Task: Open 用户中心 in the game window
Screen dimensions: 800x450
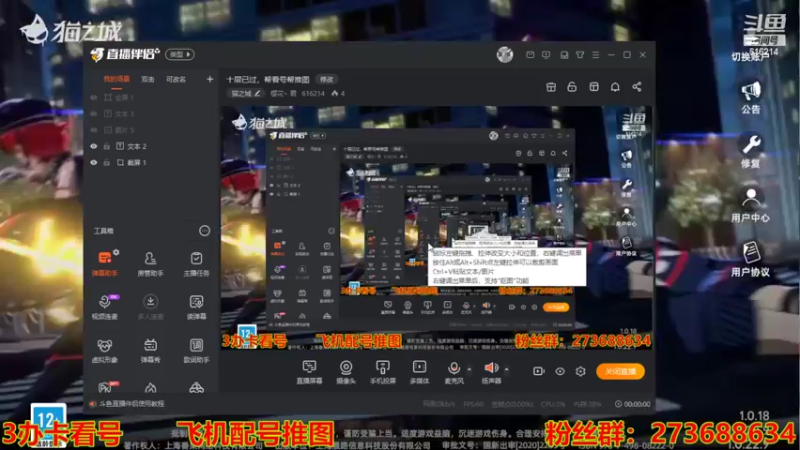Action: click(x=751, y=206)
